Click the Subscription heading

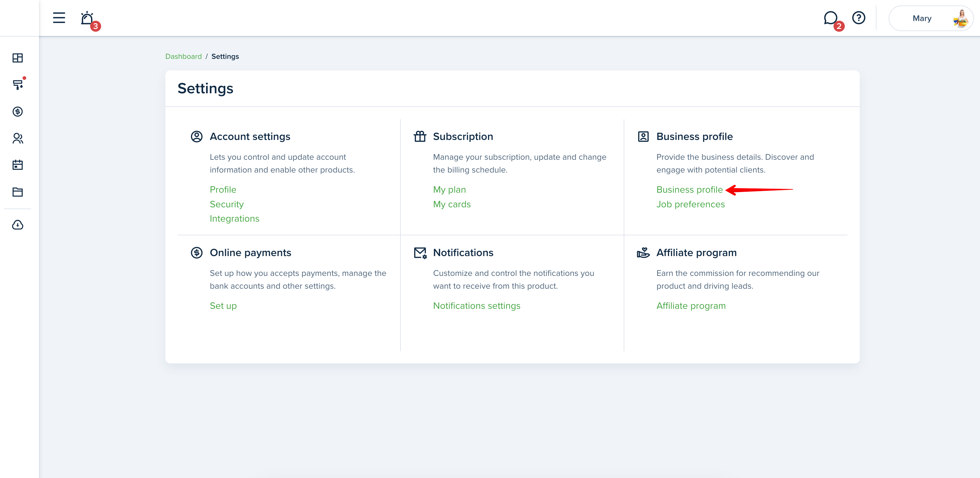coord(463,136)
